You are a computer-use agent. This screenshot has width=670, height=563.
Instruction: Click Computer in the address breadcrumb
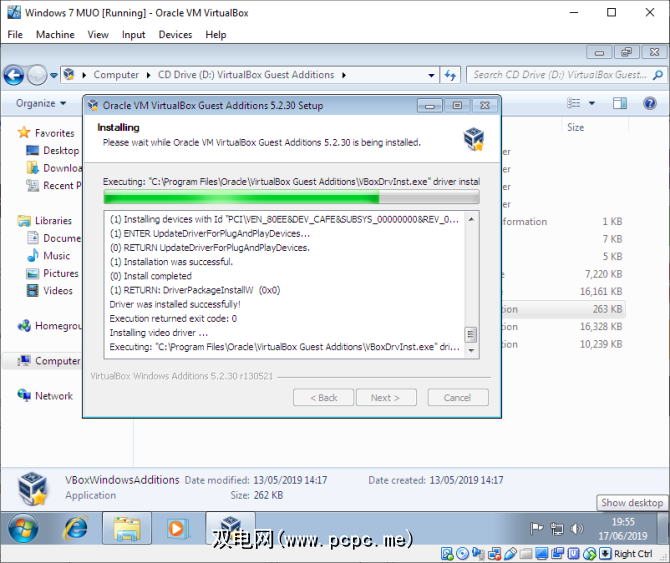click(116, 75)
